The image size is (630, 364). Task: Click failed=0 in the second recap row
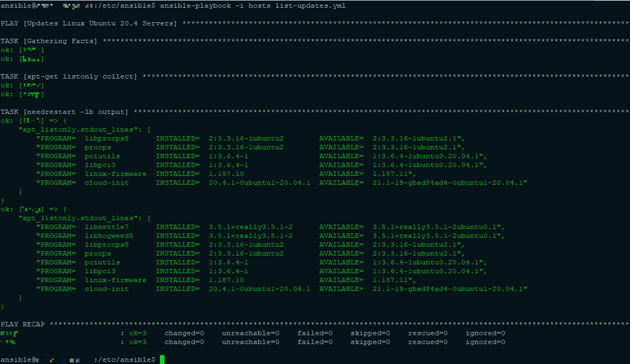(x=315, y=342)
